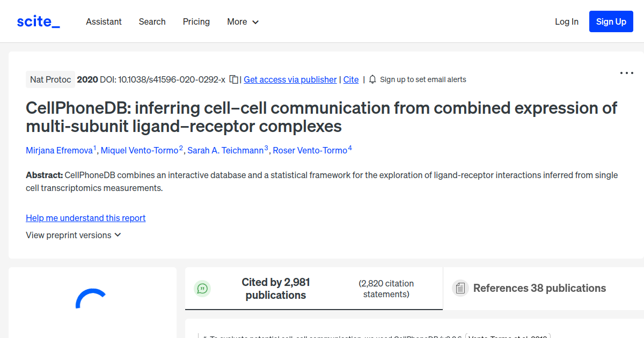Open the Assistant page
644x338 pixels.
click(104, 21)
